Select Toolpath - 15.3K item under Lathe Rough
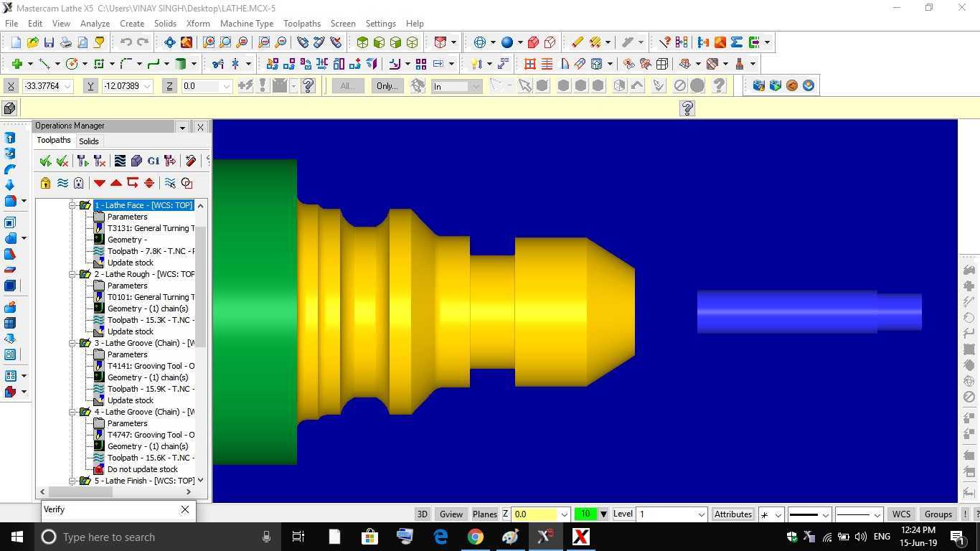The height and width of the screenshot is (551, 980). [x=151, y=320]
